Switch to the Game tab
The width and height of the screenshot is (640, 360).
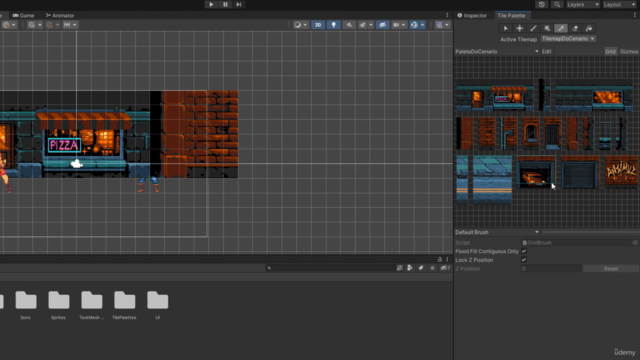click(x=23, y=16)
